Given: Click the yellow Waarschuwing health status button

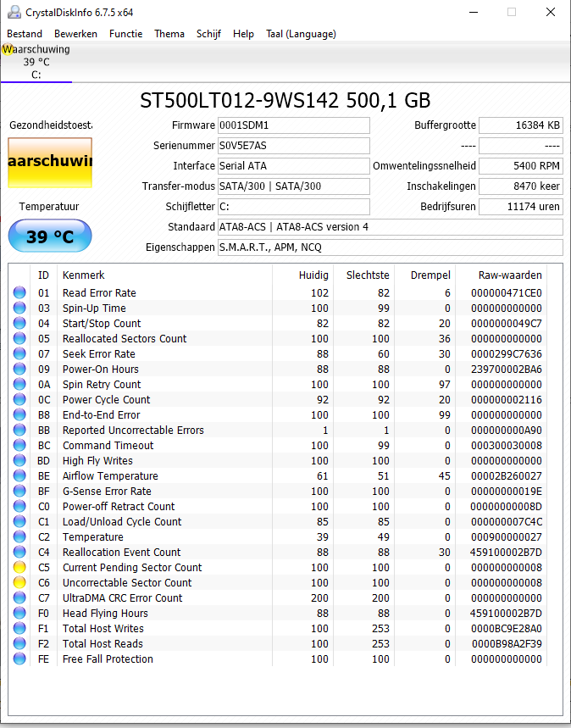Looking at the screenshot, I should 50,163.
